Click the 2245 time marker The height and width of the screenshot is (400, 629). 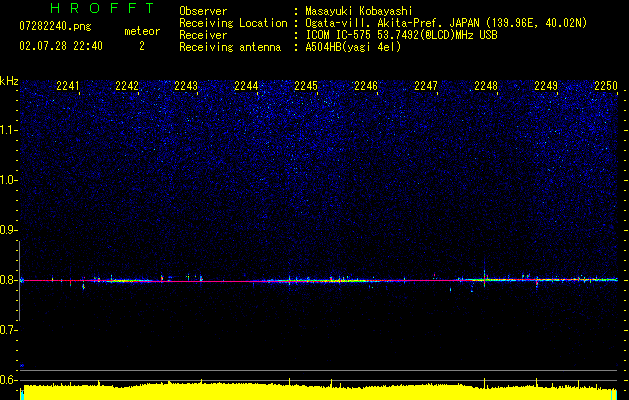point(306,86)
